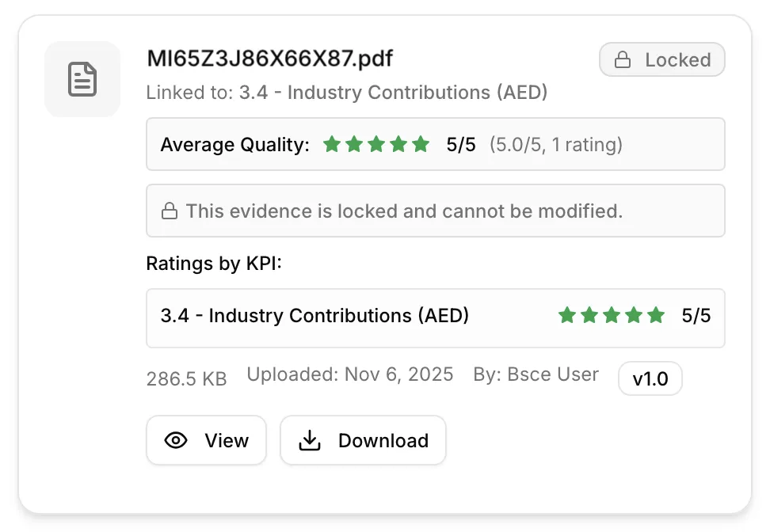The height and width of the screenshot is (532, 770).
Task: Click the View button
Action: (x=206, y=440)
